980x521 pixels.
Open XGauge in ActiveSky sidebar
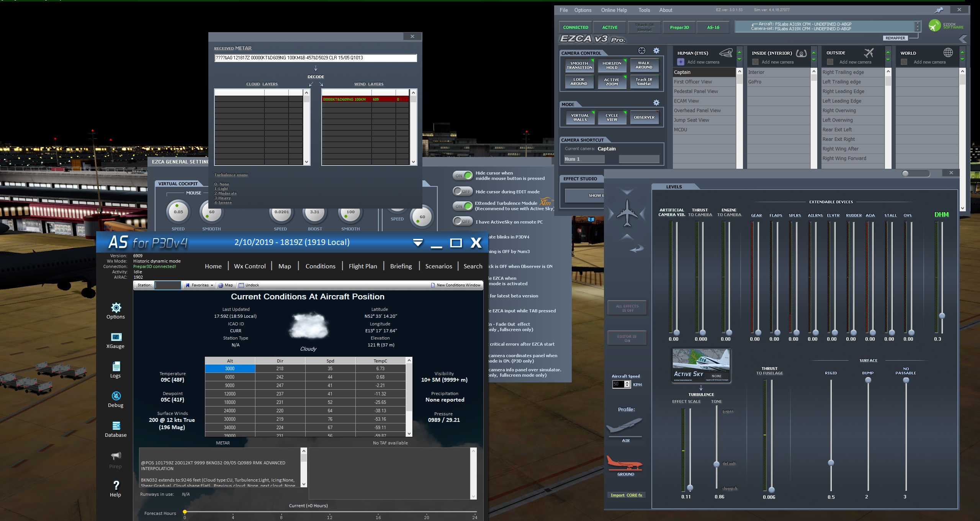click(116, 337)
